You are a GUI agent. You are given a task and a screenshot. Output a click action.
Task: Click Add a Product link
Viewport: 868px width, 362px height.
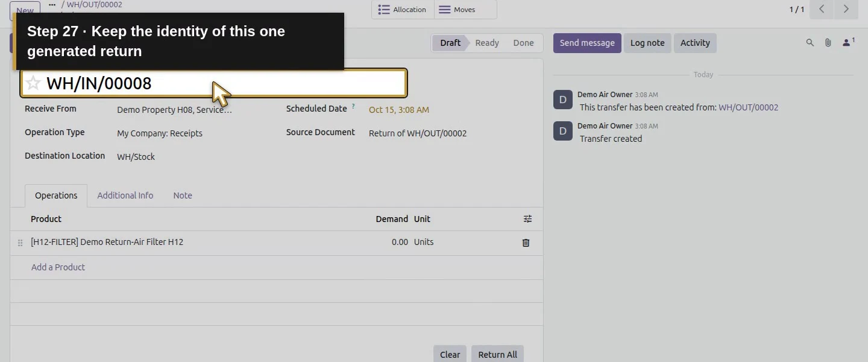point(58,267)
